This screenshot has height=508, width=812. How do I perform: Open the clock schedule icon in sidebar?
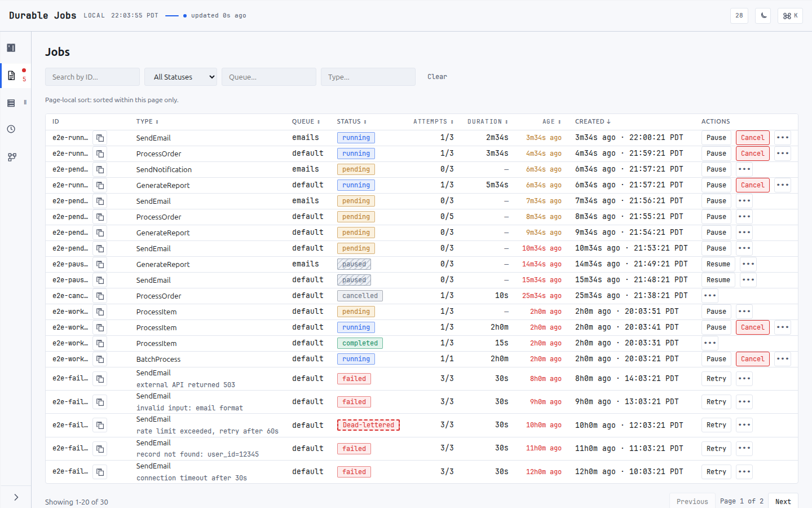[x=11, y=129]
